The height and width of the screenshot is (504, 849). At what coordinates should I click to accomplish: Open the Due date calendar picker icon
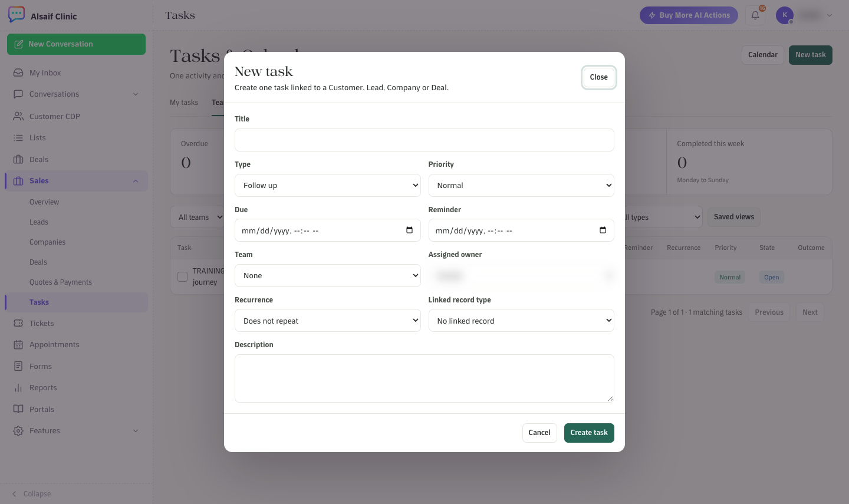409,230
